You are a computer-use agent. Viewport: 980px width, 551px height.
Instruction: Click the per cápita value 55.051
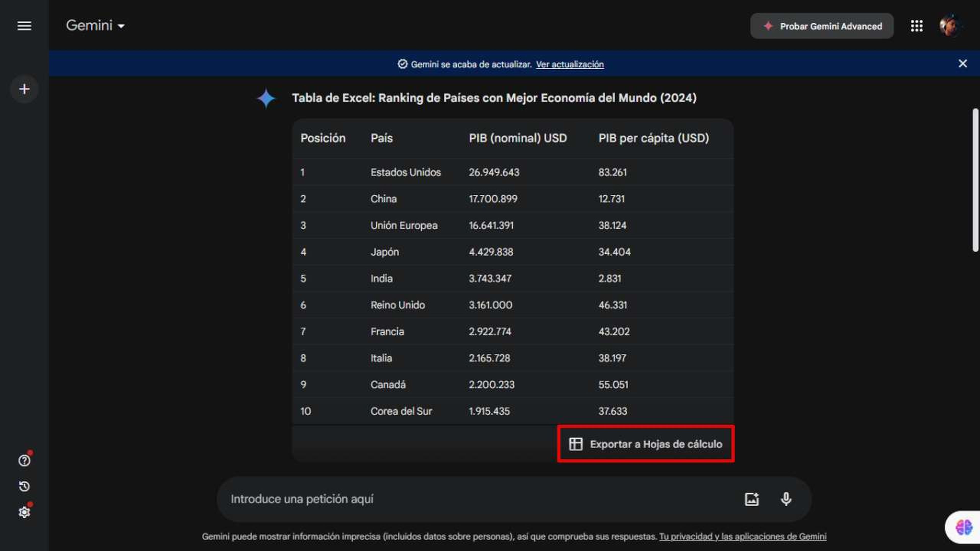coord(613,384)
